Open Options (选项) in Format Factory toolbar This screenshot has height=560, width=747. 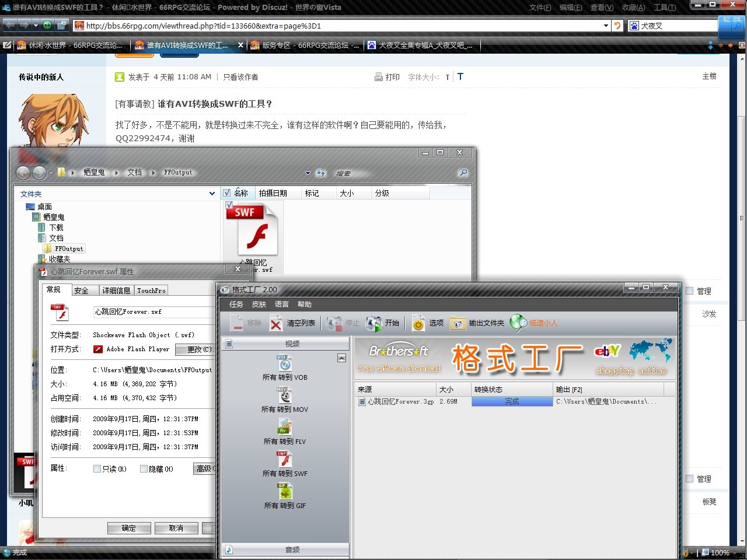point(428,323)
